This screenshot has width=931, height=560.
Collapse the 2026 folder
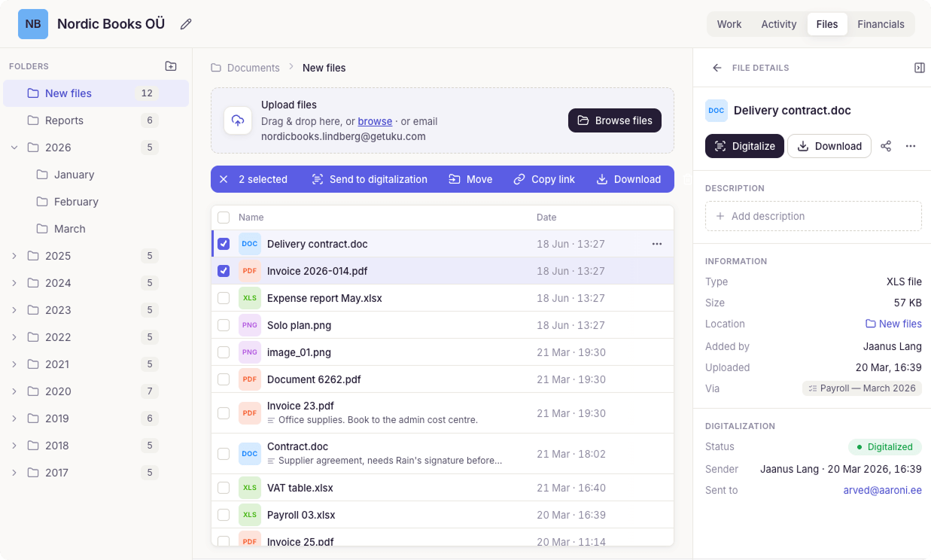point(14,148)
